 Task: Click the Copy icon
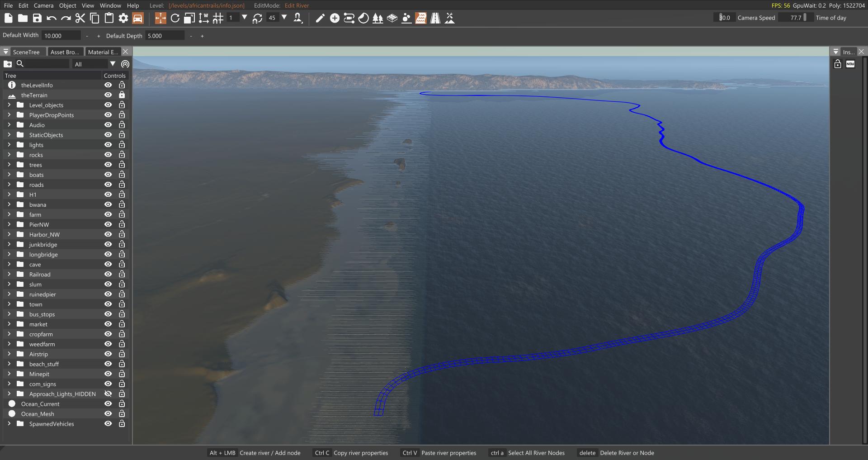[x=94, y=18]
